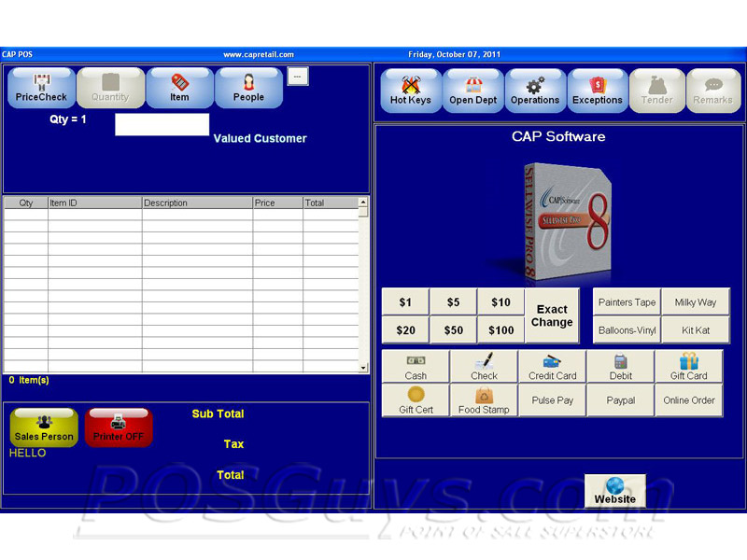This screenshot has height=560, width=747.
Task: Add the Balloons-Vinyl hot item
Action: (x=627, y=330)
